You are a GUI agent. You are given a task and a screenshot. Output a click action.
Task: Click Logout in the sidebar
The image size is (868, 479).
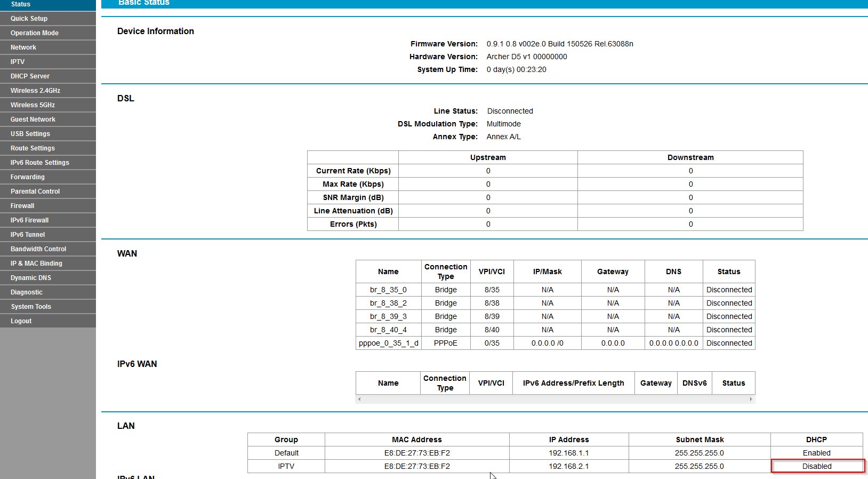[x=21, y=321]
